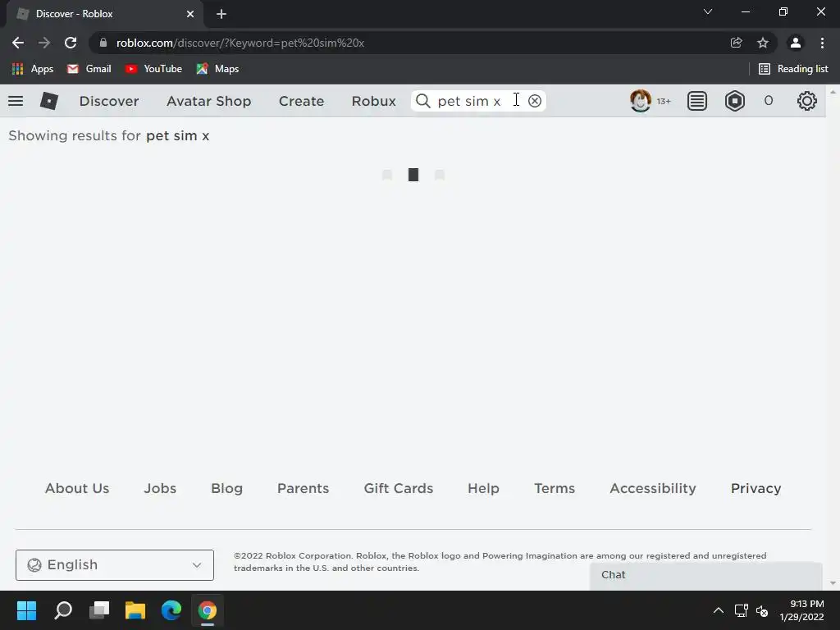
Task: Focus the Roblox search input
Action: coord(477,101)
